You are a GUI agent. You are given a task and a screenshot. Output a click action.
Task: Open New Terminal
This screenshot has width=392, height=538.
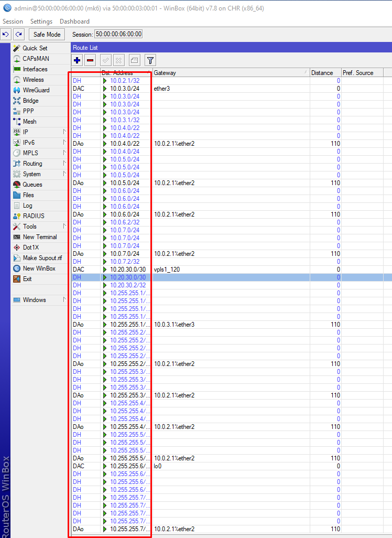(x=39, y=237)
